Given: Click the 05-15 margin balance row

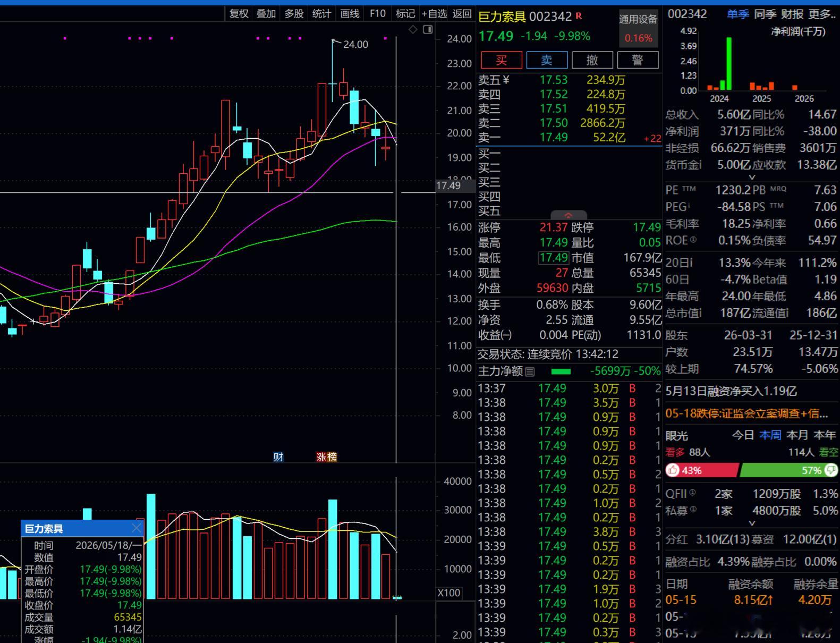Looking at the screenshot, I should [x=751, y=600].
